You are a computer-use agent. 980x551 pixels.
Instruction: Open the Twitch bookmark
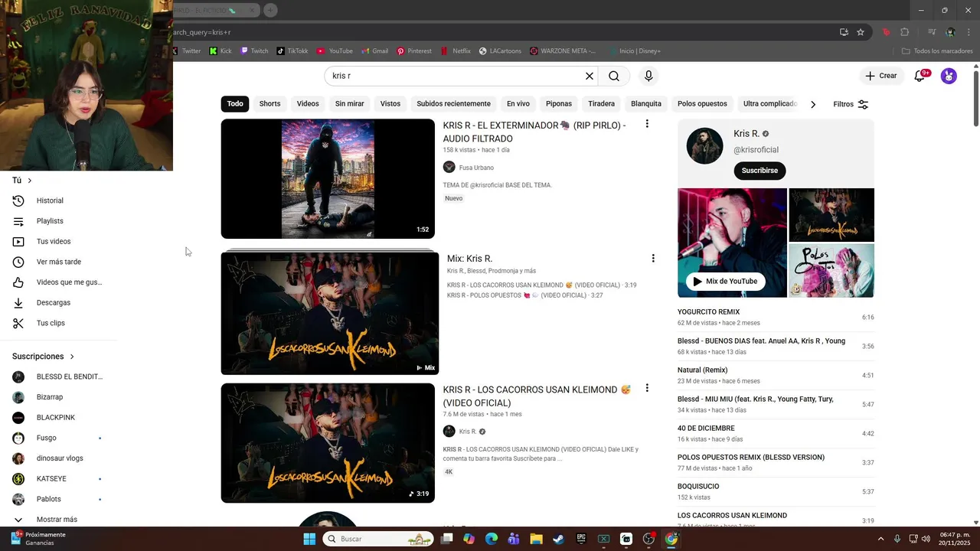click(254, 51)
